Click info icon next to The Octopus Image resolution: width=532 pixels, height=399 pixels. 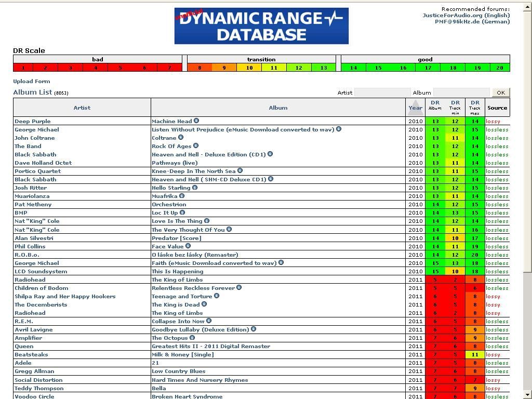(x=192, y=338)
